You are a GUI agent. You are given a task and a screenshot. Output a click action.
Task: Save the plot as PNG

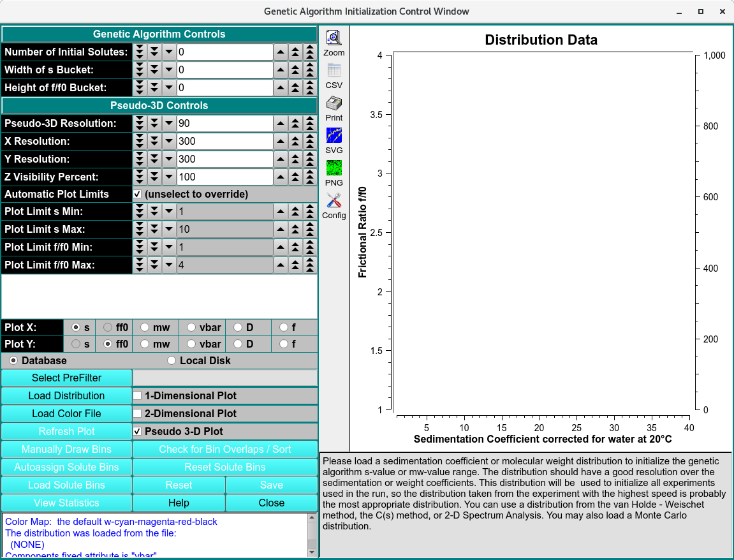coord(334,169)
